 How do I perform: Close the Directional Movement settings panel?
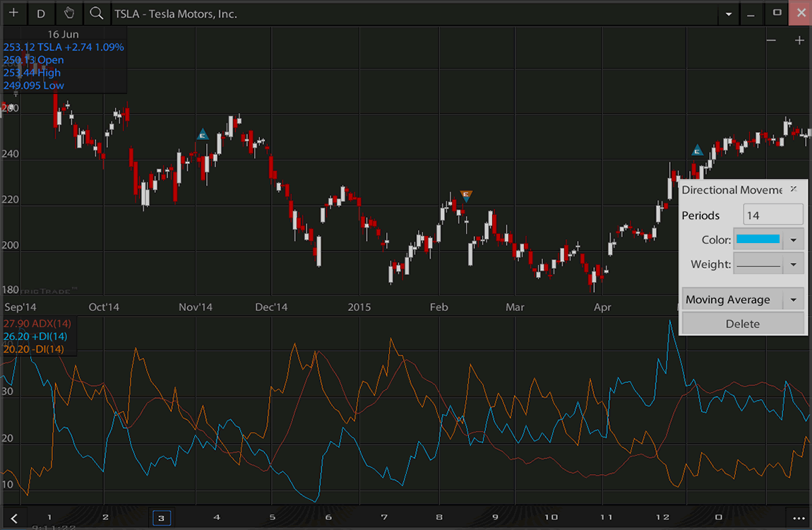794,189
